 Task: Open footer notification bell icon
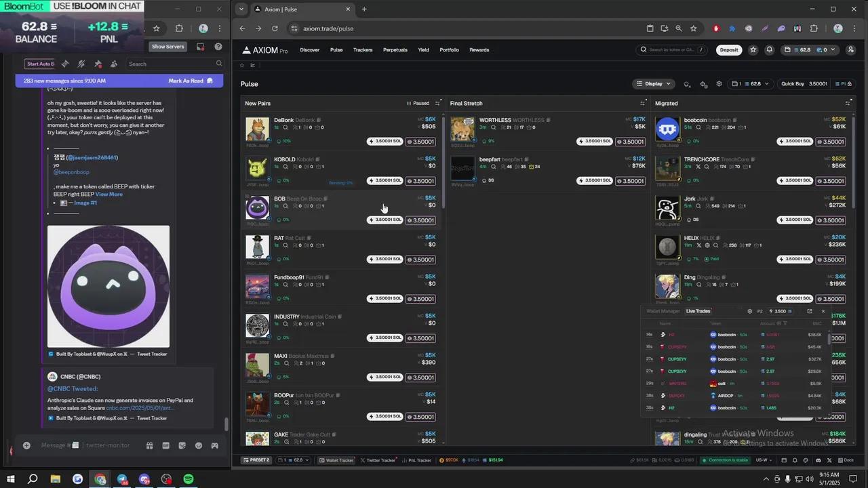point(795,460)
